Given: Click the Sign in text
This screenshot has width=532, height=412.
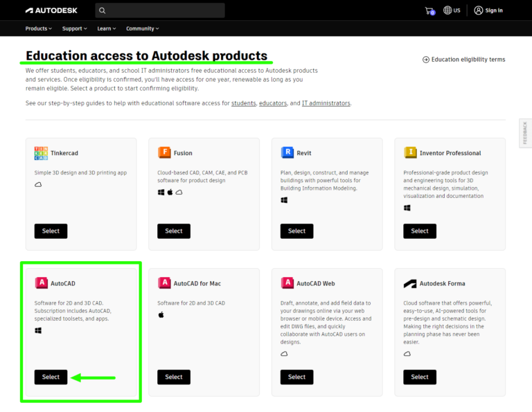Looking at the screenshot, I should coord(494,10).
